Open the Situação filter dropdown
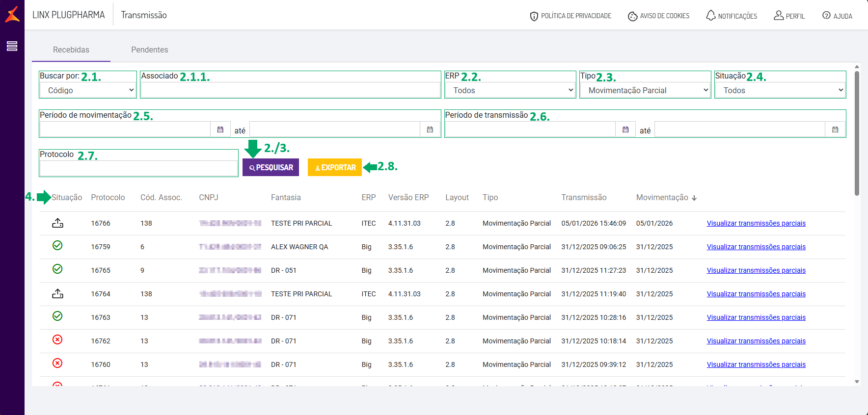868x415 pixels. (780, 90)
